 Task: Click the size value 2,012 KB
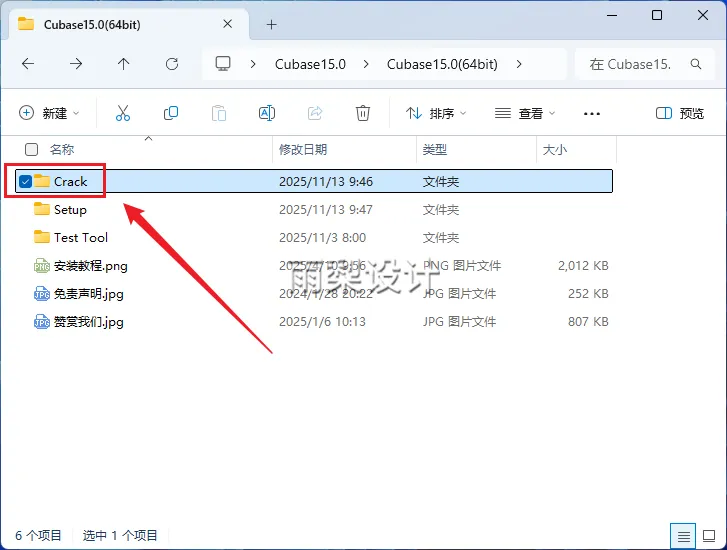(583, 265)
